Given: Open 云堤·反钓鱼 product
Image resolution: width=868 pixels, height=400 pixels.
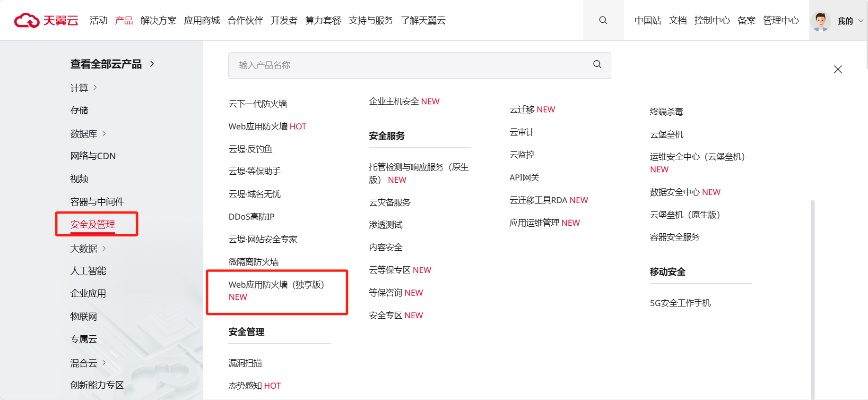Looking at the screenshot, I should click(251, 149).
